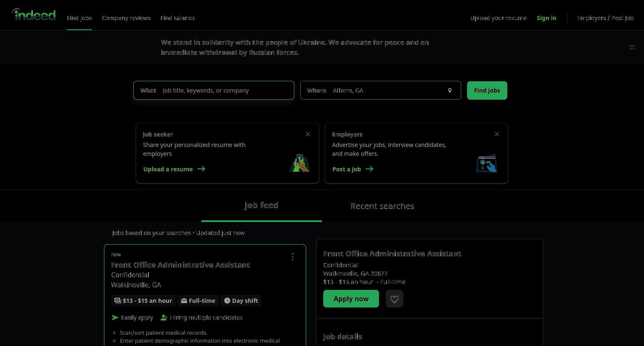This screenshot has width=644, height=346.
Task: Click "Jobs based on your searches" text
Action: pyautogui.click(x=152, y=233)
